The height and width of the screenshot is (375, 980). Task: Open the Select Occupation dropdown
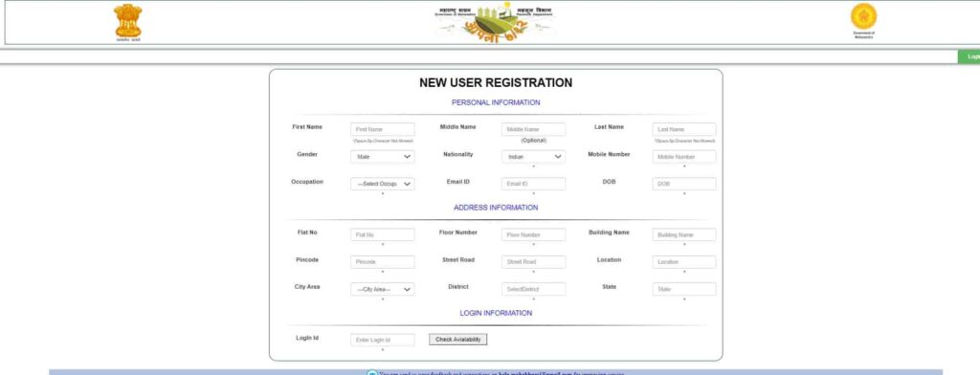point(383,184)
